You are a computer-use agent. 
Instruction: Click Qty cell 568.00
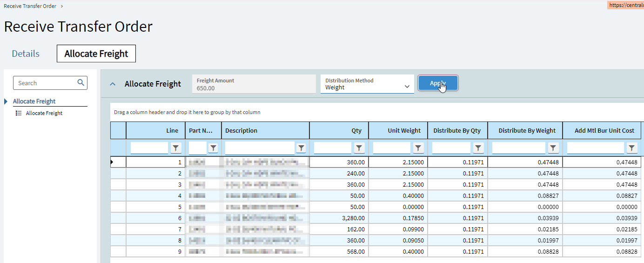339,251
